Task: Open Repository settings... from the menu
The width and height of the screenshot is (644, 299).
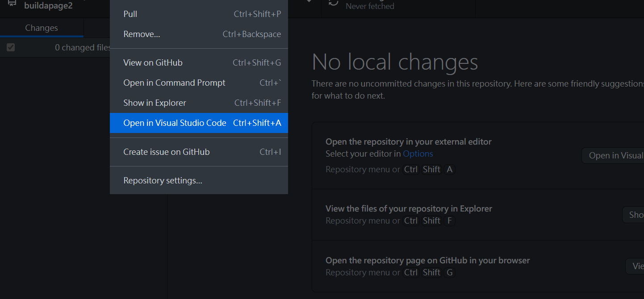Action: pos(199,180)
